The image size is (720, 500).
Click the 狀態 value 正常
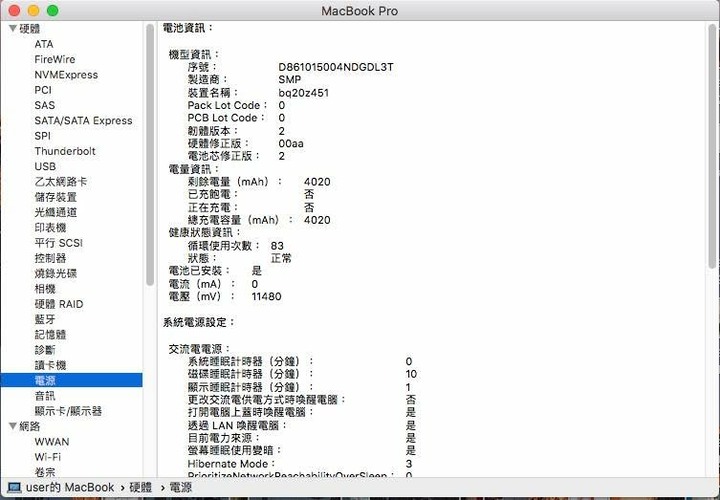tap(281, 258)
